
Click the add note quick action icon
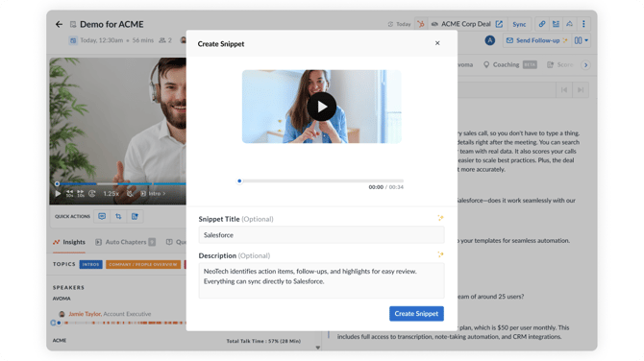point(135,216)
